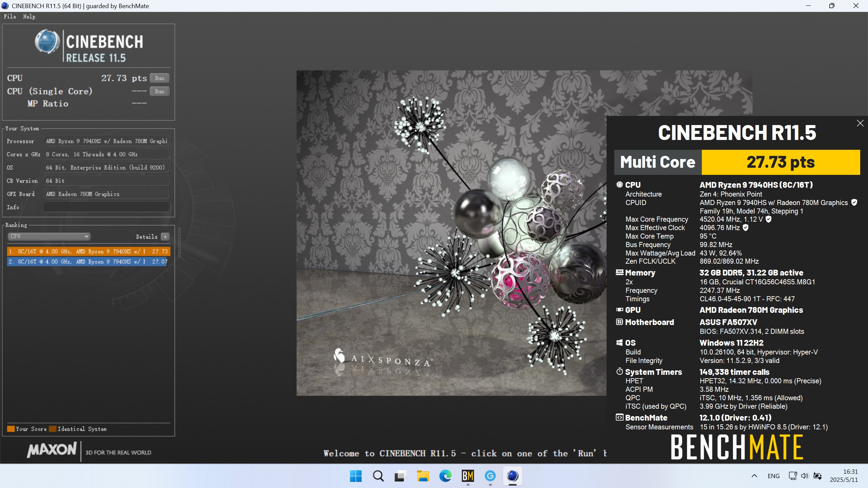Image resolution: width=868 pixels, height=488 pixels.
Task: Click the Max Effective Clock shield icon
Action: pos(746,227)
